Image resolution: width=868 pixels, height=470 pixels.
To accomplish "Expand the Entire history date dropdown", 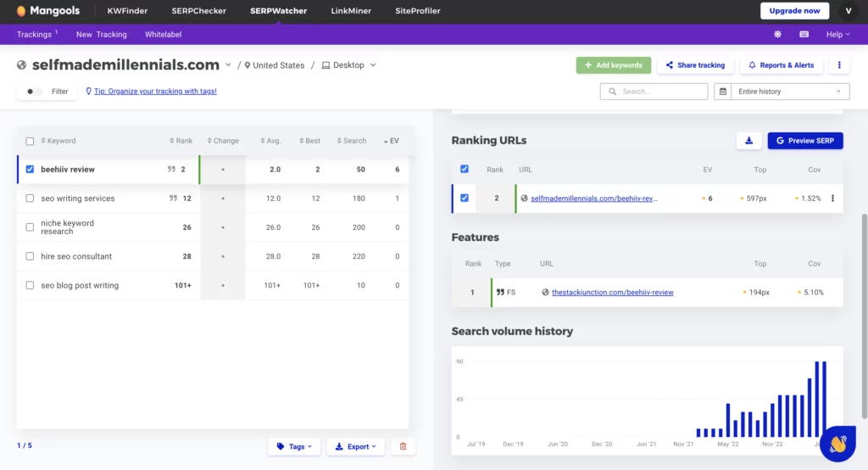I will coord(782,92).
